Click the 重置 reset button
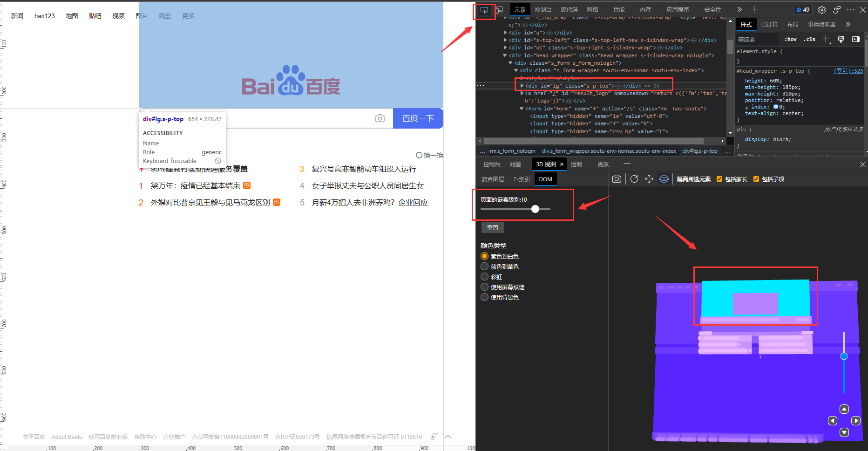Viewport: 868px width, 451px height. (x=493, y=227)
